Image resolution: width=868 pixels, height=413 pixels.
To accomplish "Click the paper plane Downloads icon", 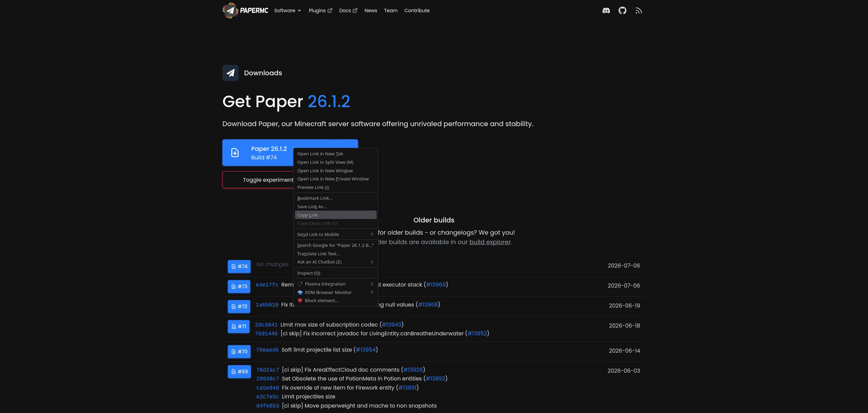I will click(x=231, y=73).
